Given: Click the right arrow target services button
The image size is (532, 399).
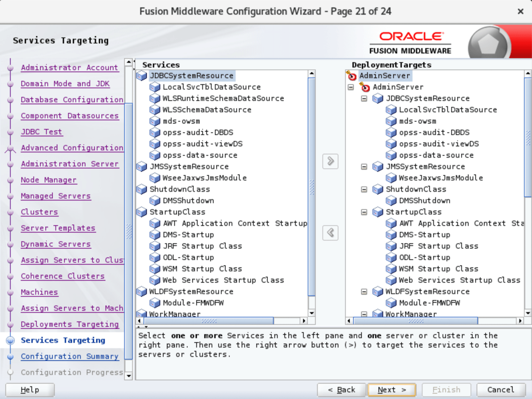Looking at the screenshot, I should click(330, 161).
